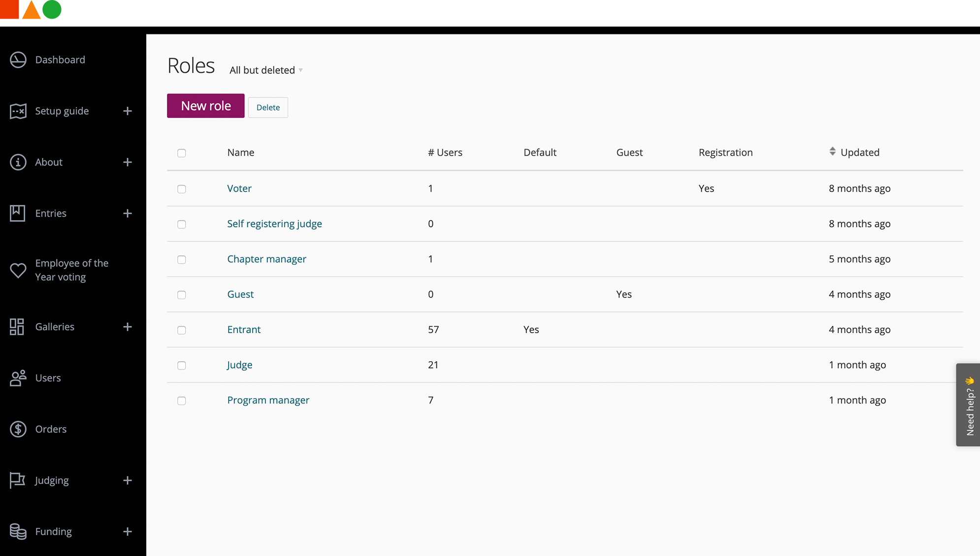
Task: Open Galleries from the sidebar icon
Action: coord(16,326)
